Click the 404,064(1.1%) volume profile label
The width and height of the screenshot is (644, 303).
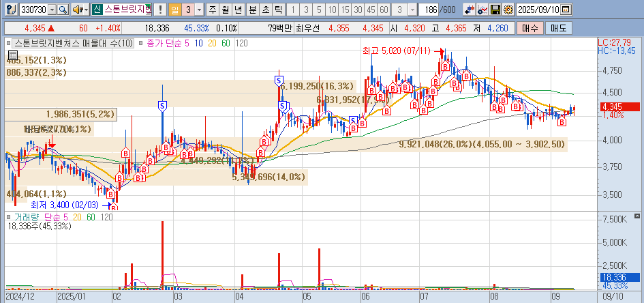pyautogui.click(x=36, y=194)
